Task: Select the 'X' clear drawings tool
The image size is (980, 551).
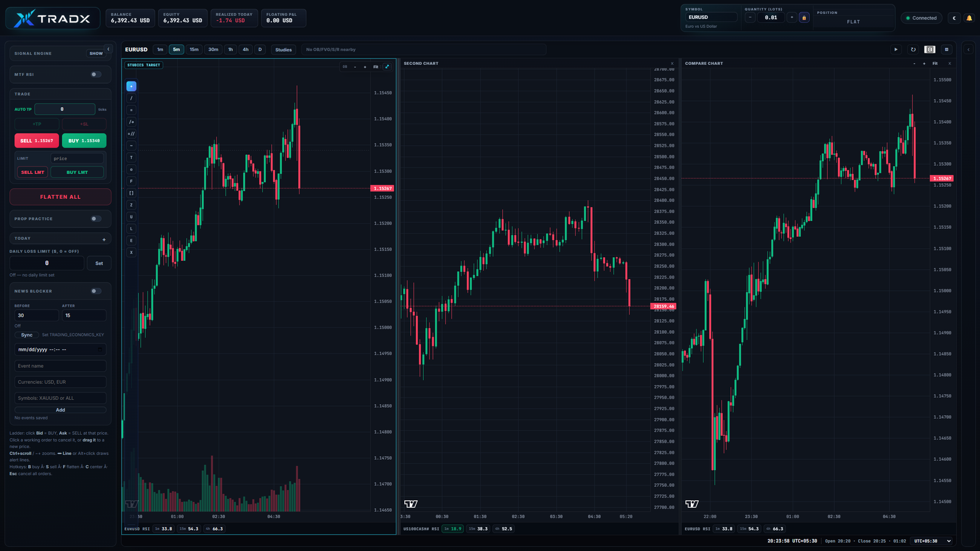Action: pos(131,252)
